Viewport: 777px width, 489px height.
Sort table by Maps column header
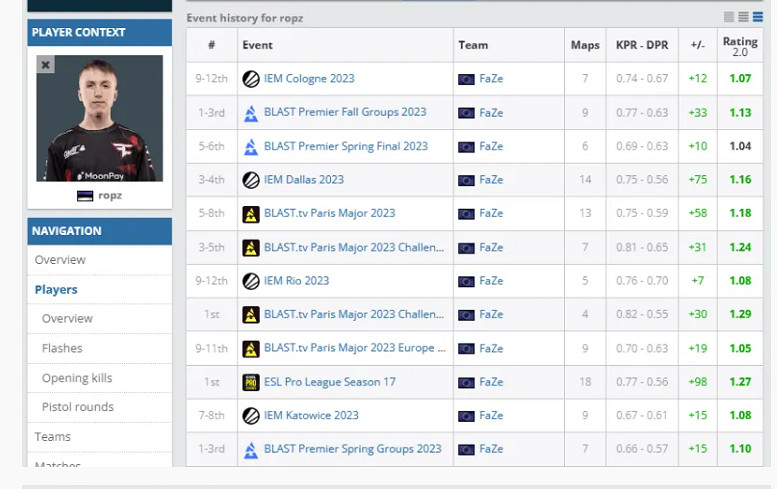pyautogui.click(x=585, y=45)
